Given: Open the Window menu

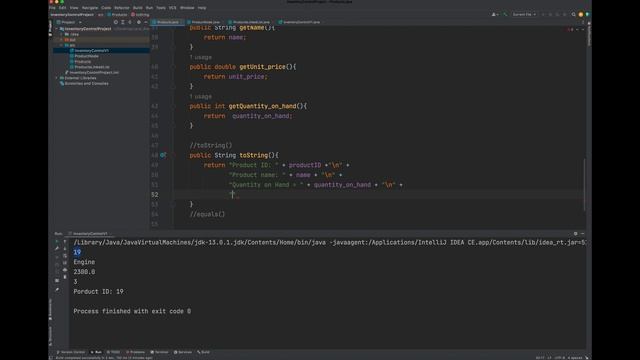Looking at the screenshot, I should [187, 8].
